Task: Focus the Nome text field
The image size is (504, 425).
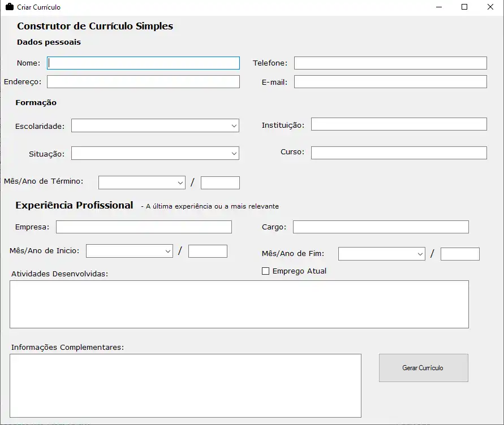Action: click(x=144, y=63)
